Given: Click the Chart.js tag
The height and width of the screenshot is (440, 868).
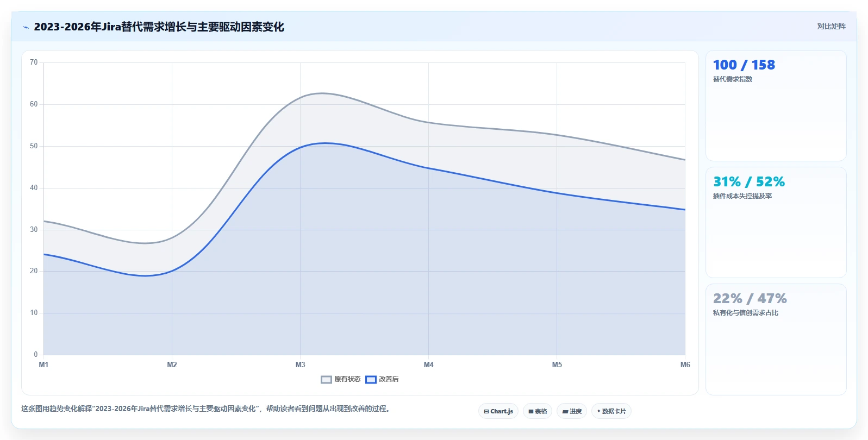Looking at the screenshot, I should pyautogui.click(x=498, y=411).
